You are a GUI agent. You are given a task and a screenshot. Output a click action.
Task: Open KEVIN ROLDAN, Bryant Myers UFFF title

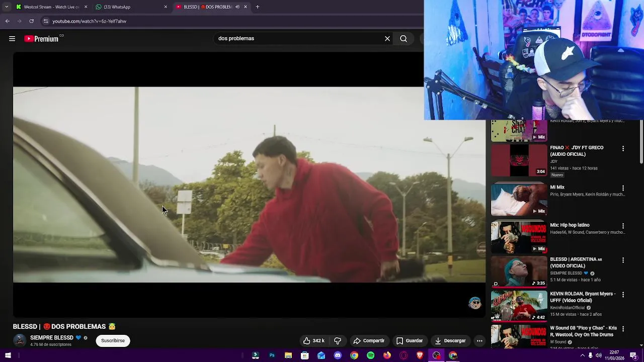click(583, 297)
